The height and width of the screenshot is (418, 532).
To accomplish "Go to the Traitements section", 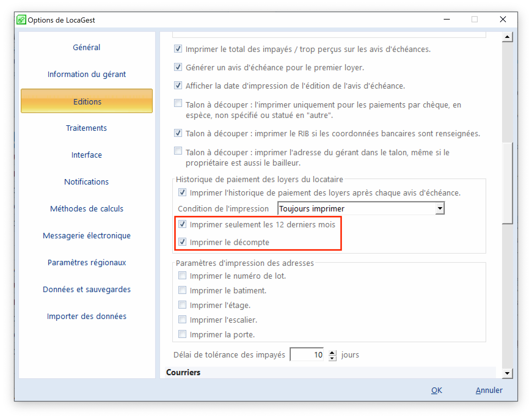I will pos(86,128).
